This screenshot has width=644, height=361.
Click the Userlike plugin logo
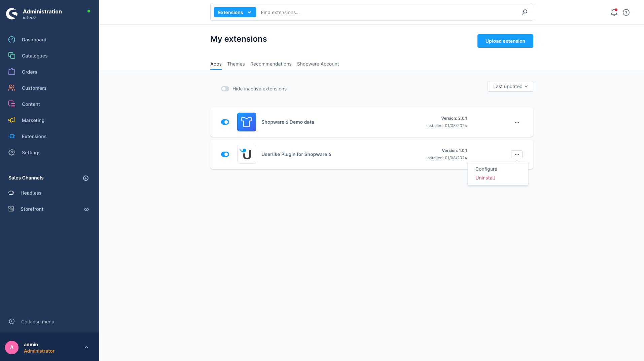(x=247, y=154)
